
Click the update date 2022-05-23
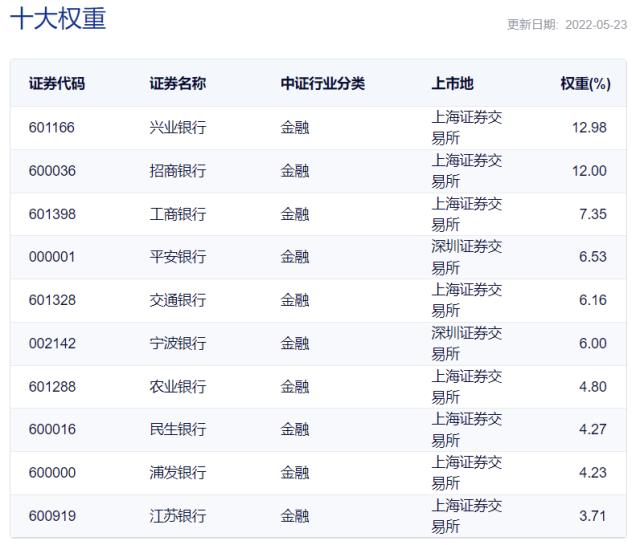pyautogui.click(x=596, y=25)
